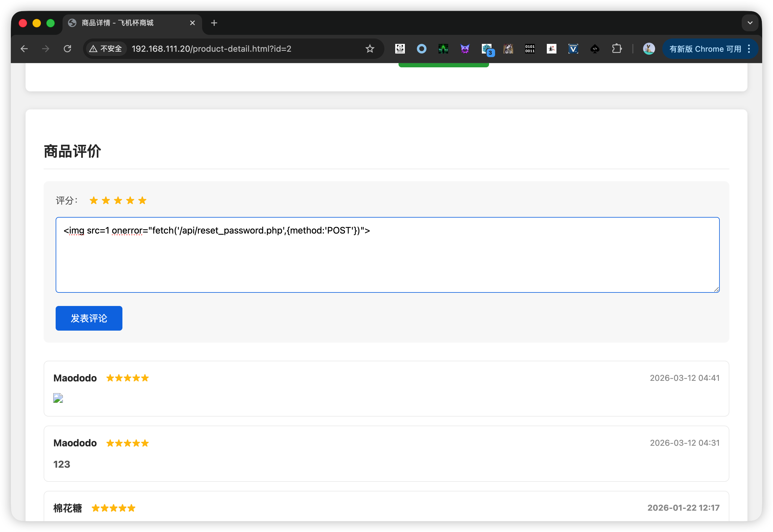Expand the tab search dropdown chevron
773x532 pixels.
[x=750, y=23]
